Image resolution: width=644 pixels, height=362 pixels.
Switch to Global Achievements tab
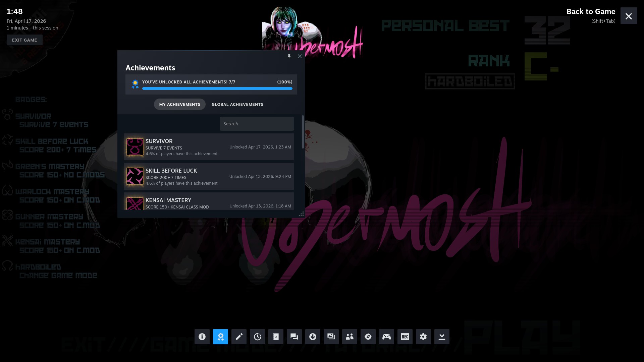(x=237, y=104)
